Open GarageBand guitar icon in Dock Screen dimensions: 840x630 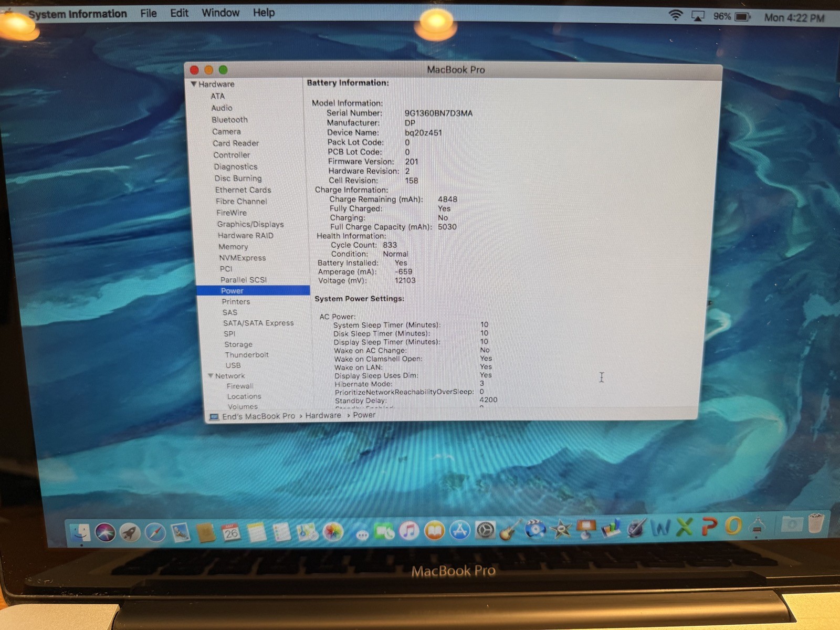[x=510, y=530]
